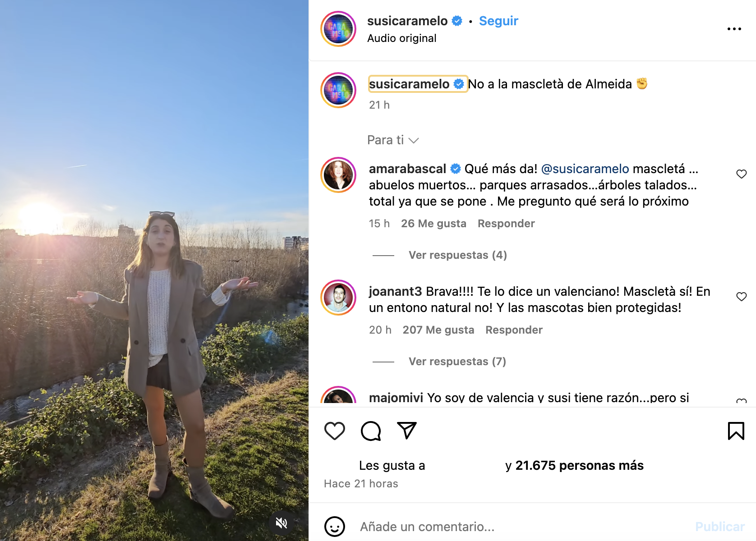Open the emoji picker smiley icon

coord(335,527)
